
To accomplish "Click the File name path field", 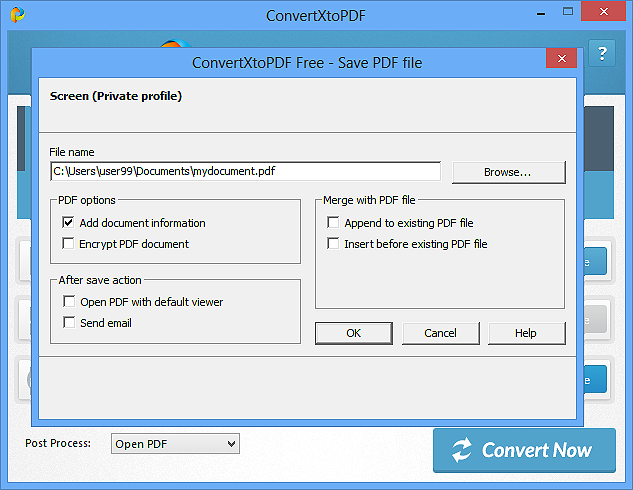I will [245, 171].
